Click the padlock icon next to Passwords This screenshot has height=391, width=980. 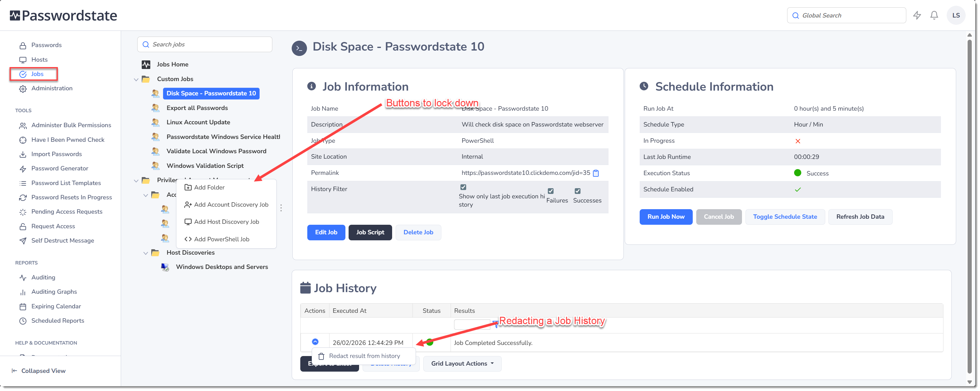click(x=23, y=45)
